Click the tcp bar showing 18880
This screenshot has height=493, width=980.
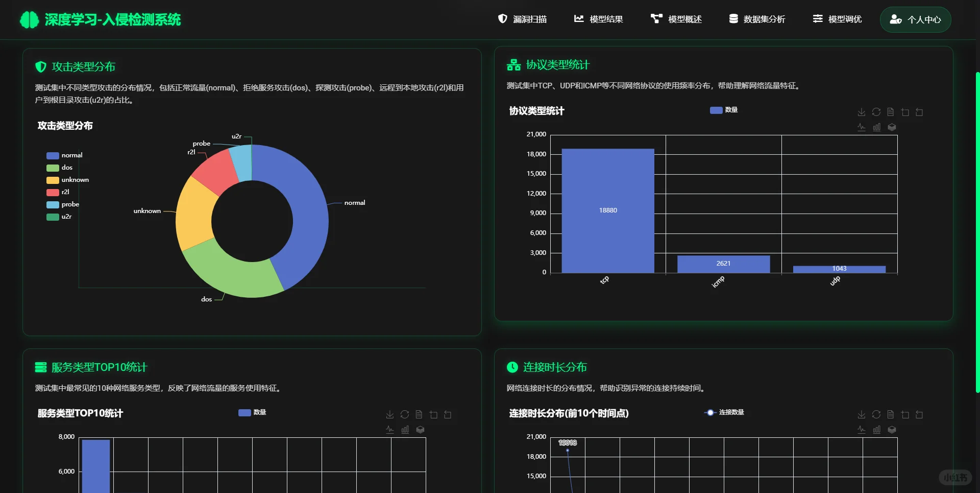(x=608, y=210)
